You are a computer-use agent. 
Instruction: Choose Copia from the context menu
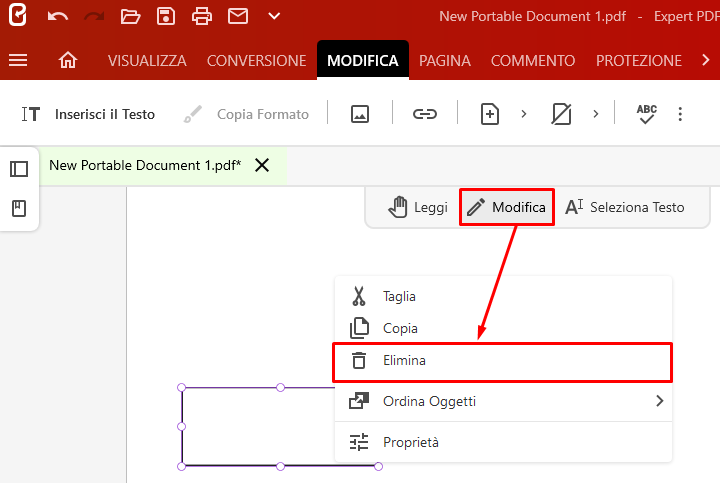[x=503, y=328]
